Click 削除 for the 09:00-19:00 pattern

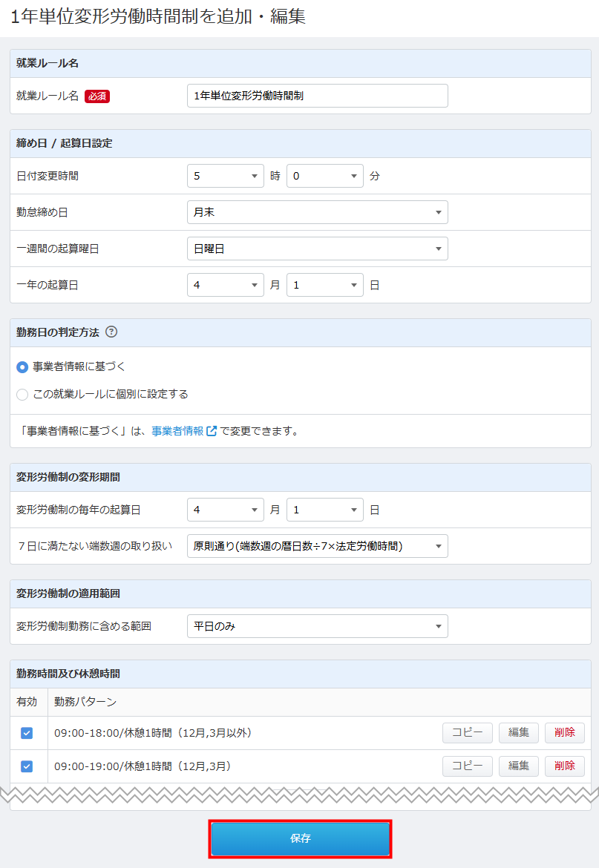(x=564, y=766)
